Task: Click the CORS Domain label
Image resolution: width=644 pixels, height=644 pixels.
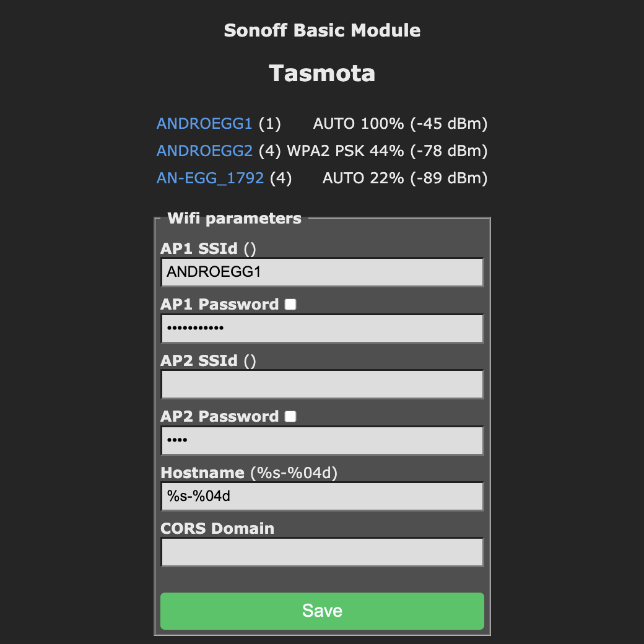Action: 217,529
